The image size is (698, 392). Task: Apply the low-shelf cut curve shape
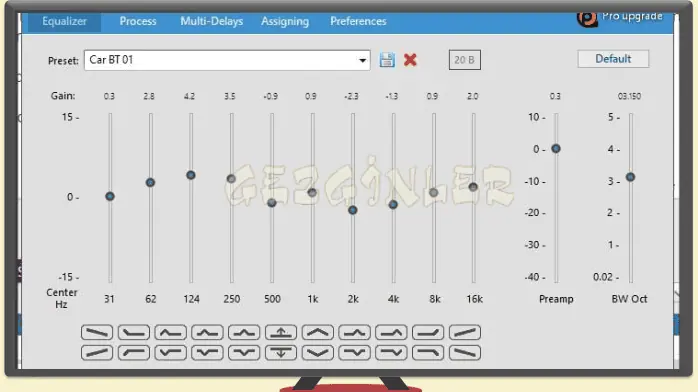point(134,353)
